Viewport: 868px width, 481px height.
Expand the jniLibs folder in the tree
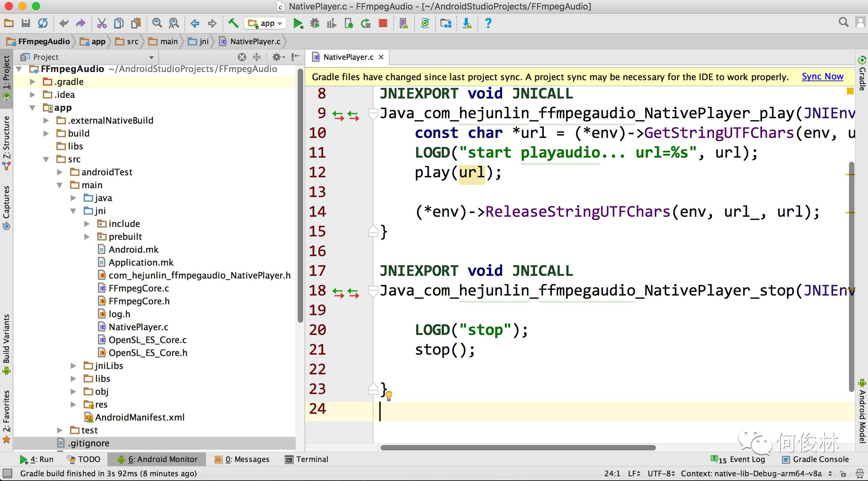tap(73, 366)
